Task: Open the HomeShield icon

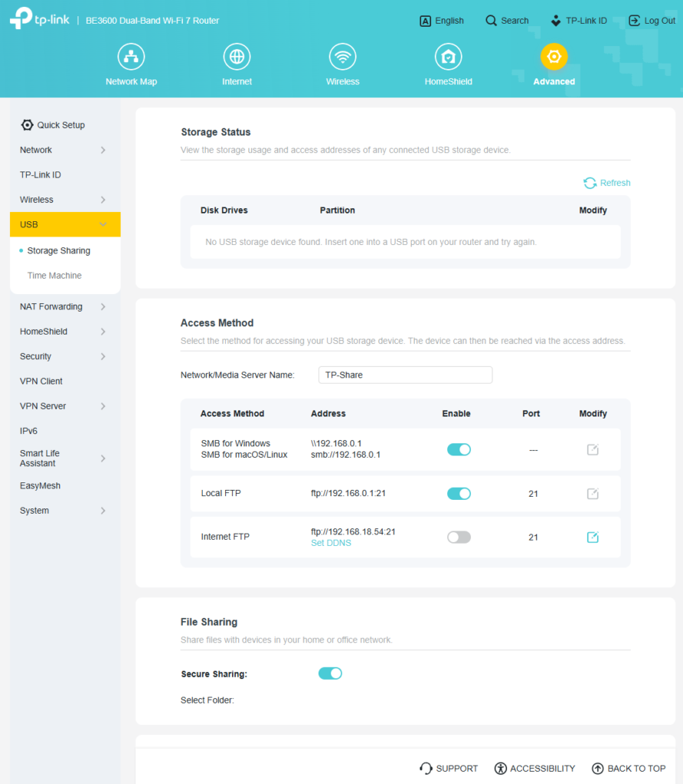Action: [448, 57]
